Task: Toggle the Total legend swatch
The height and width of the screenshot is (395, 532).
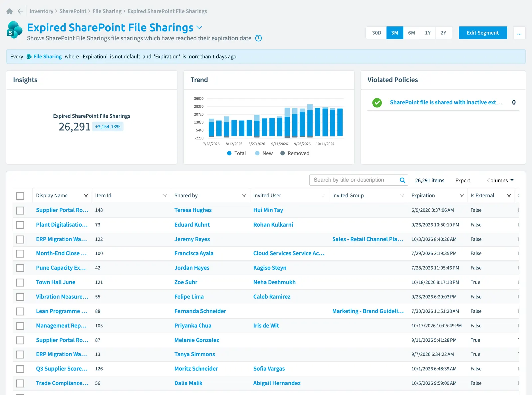Action: [x=229, y=153]
